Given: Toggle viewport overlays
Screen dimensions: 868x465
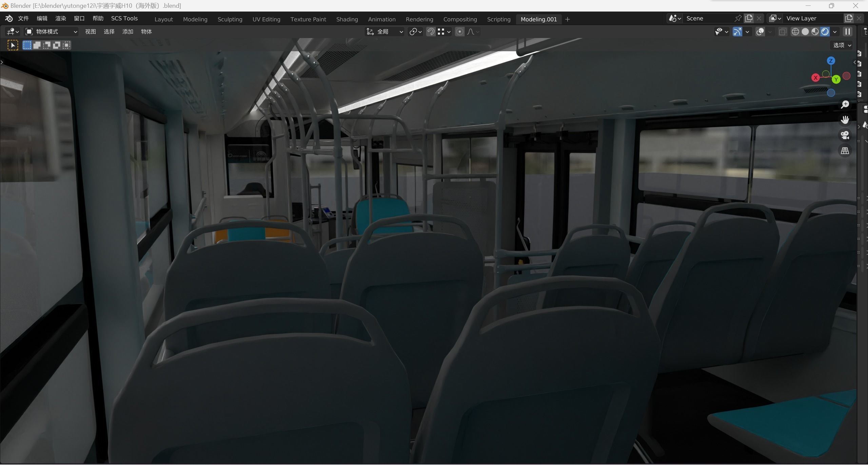Looking at the screenshot, I should click(x=760, y=32).
